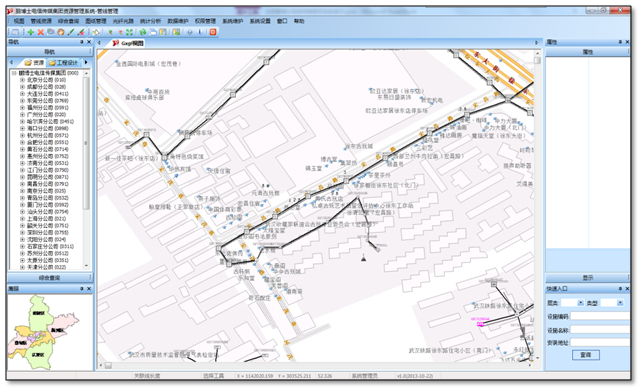Click the 属性 header bar
The width and height of the screenshot is (642, 391).
(588, 52)
